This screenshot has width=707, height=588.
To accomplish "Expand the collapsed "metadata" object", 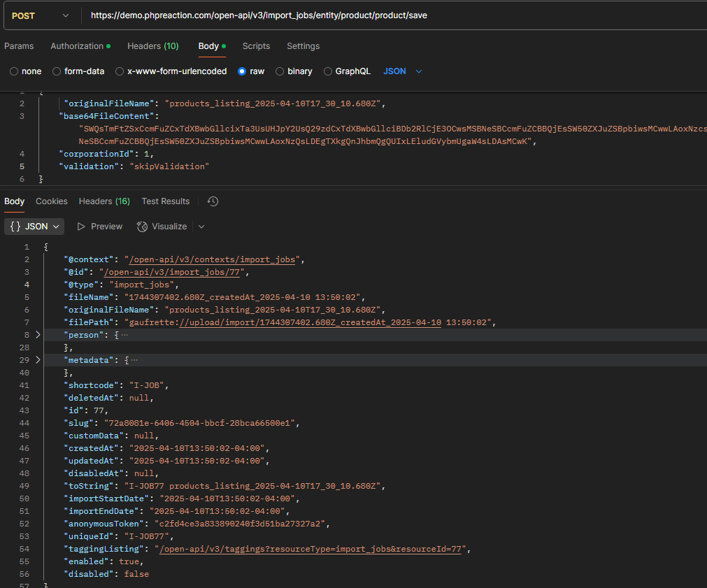I will click(x=38, y=360).
